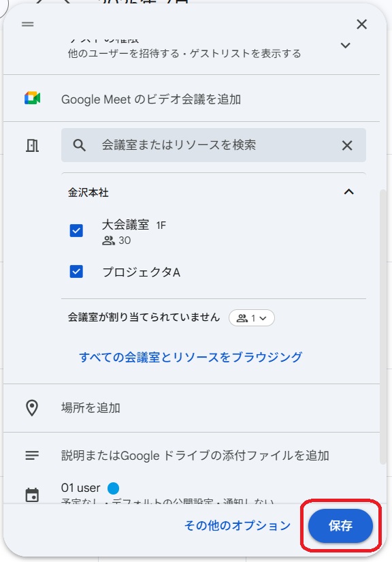Click すべての会議室とリソースをブラウジング link
This screenshot has height=562, width=392.
pos(191,357)
